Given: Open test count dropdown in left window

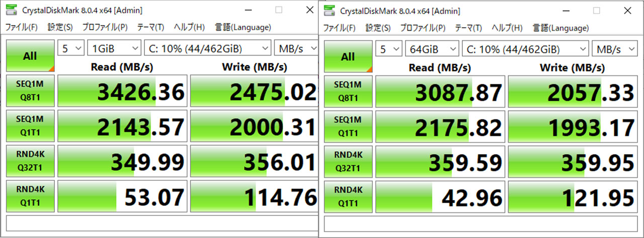Looking at the screenshot, I should coord(71,48).
